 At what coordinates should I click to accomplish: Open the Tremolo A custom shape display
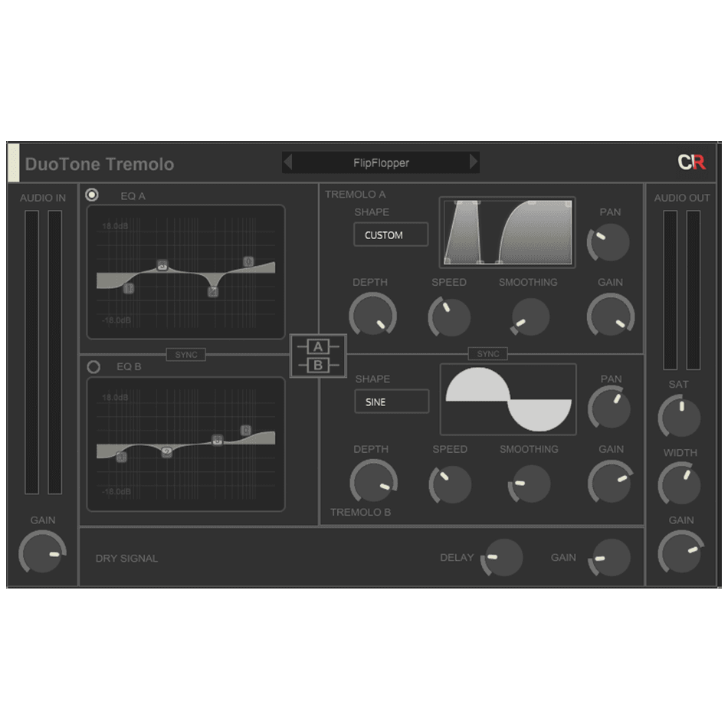[x=507, y=232]
